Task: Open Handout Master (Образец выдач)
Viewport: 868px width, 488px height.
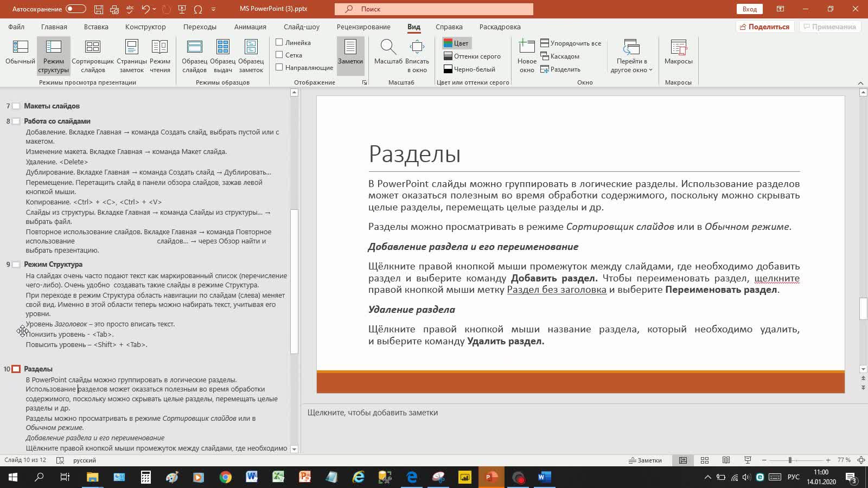Action: (x=222, y=55)
